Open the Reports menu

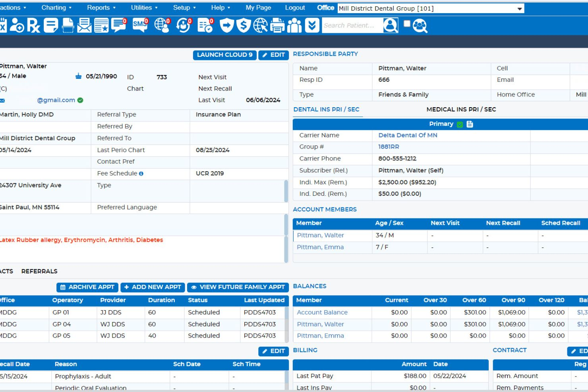(101, 8)
